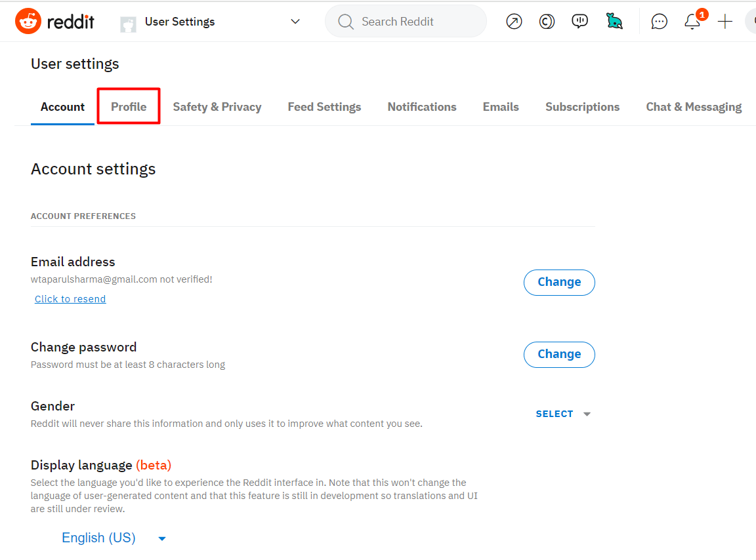
Task: Expand the User Settings navigation dropdown
Action: [x=295, y=22]
